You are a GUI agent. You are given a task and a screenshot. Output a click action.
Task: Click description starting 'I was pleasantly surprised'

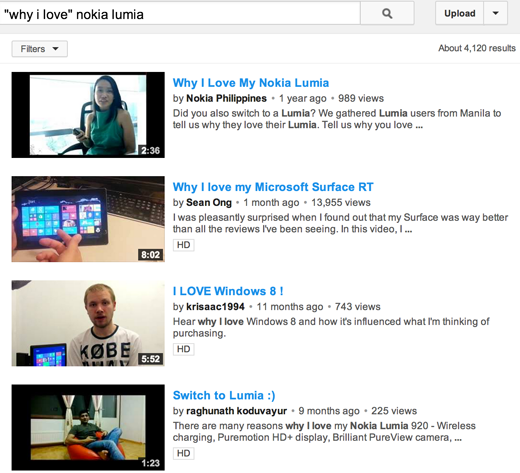[340, 223]
